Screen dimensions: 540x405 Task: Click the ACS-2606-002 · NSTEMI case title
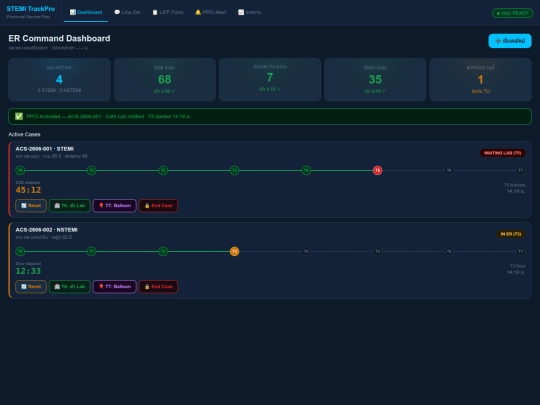46,230
